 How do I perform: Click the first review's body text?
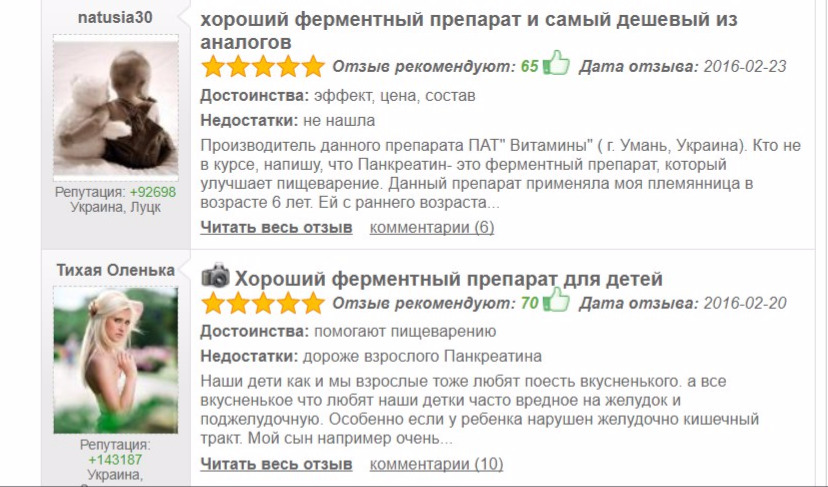coord(501,174)
